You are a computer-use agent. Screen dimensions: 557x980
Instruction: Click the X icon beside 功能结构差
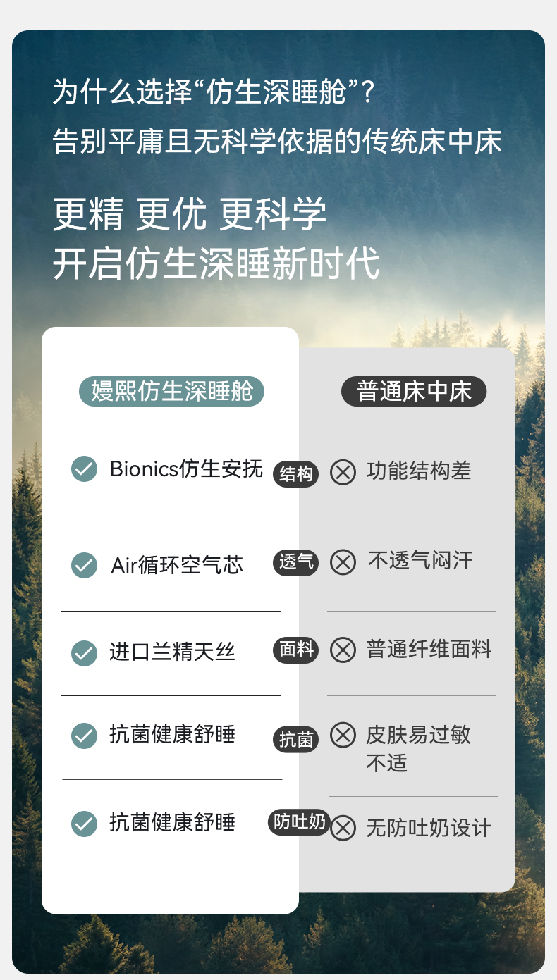(x=343, y=472)
